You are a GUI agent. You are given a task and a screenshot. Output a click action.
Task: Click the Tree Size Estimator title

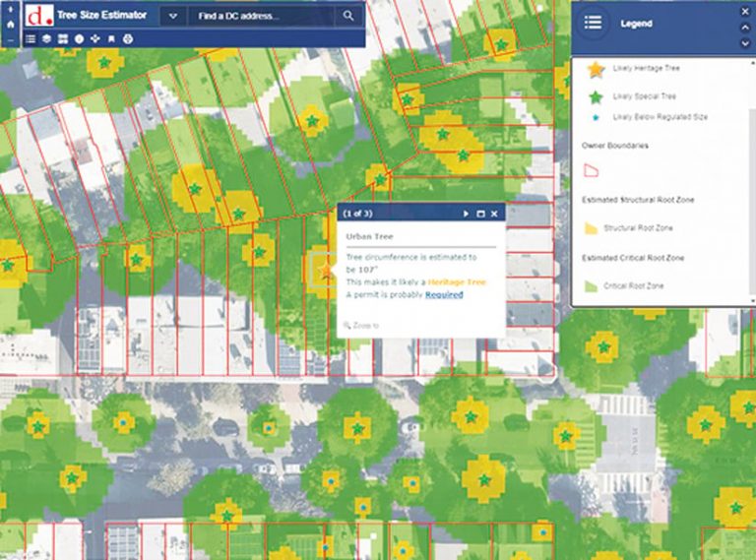click(101, 15)
